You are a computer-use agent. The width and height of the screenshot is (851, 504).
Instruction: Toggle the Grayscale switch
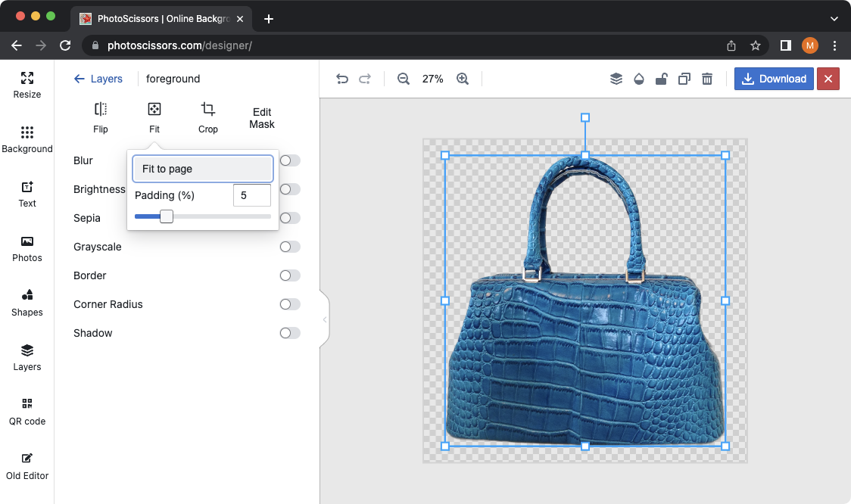coord(289,247)
